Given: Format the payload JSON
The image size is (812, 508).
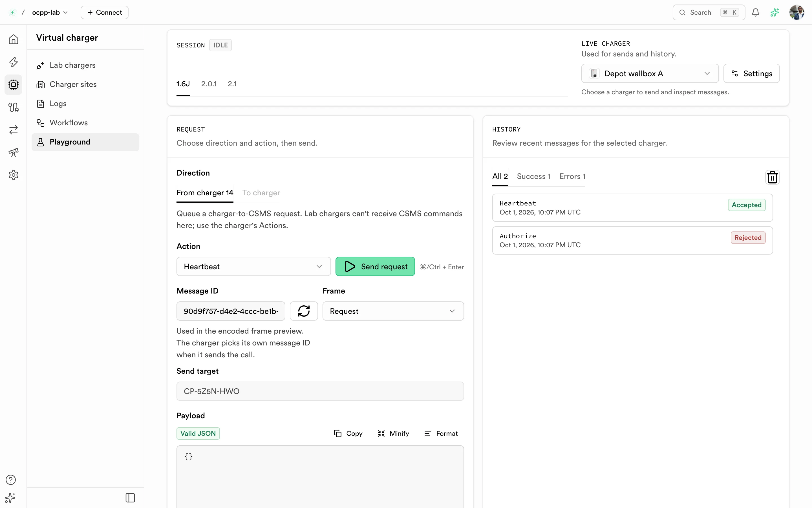Looking at the screenshot, I should pyautogui.click(x=441, y=433).
